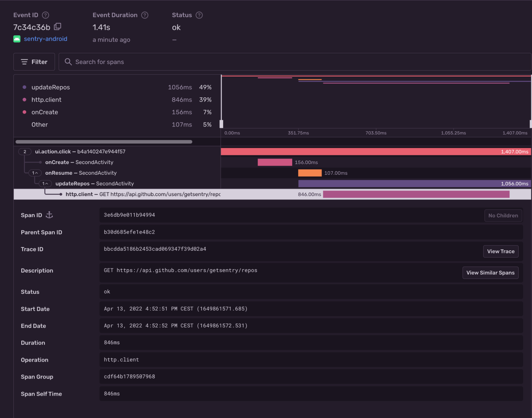Click the No Children button
The image size is (532, 418).
(x=503, y=216)
